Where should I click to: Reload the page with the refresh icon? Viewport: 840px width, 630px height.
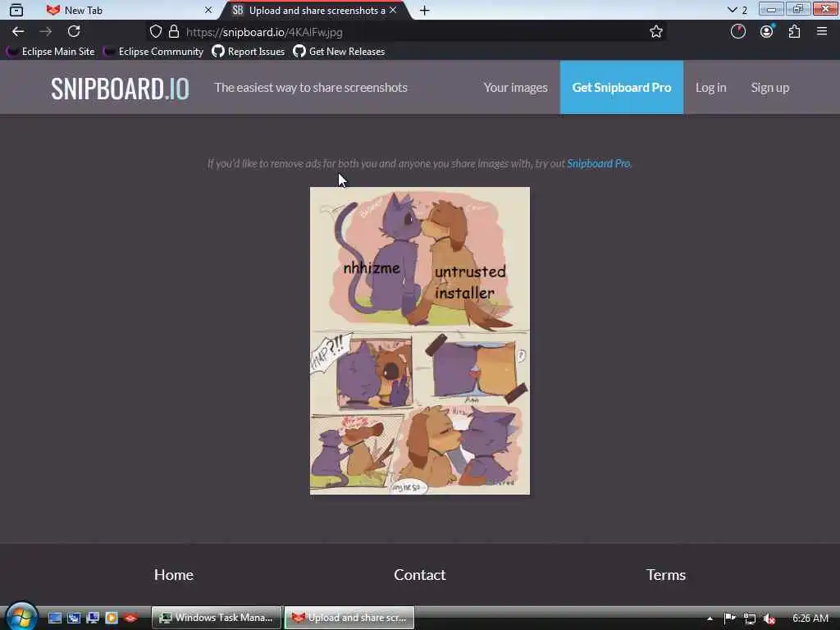pos(74,32)
